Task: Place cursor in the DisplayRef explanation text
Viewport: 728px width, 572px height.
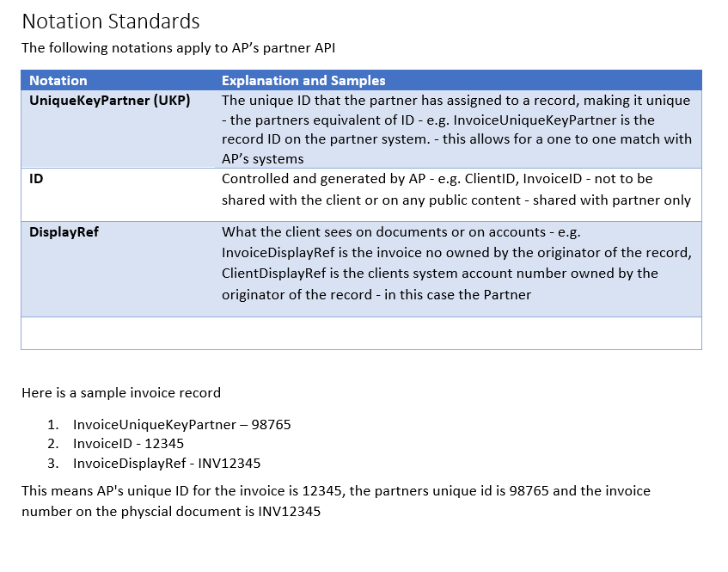Action: point(456,263)
